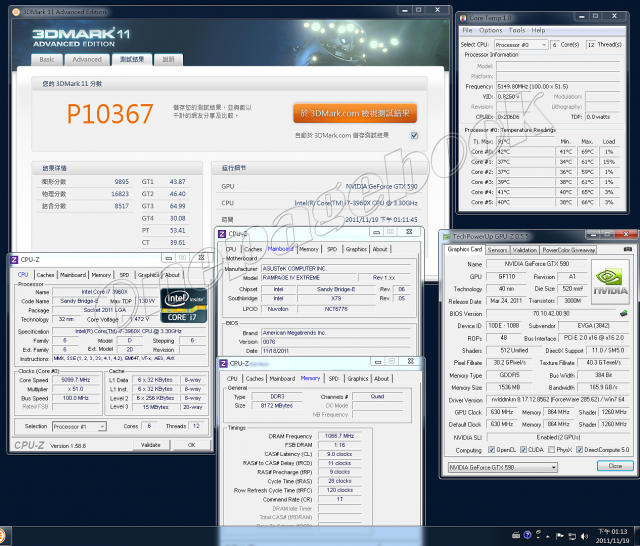The height and width of the screenshot is (546, 640).
Task: Open SPD tab in CPU-Z Motherboard window
Action: click(x=332, y=249)
